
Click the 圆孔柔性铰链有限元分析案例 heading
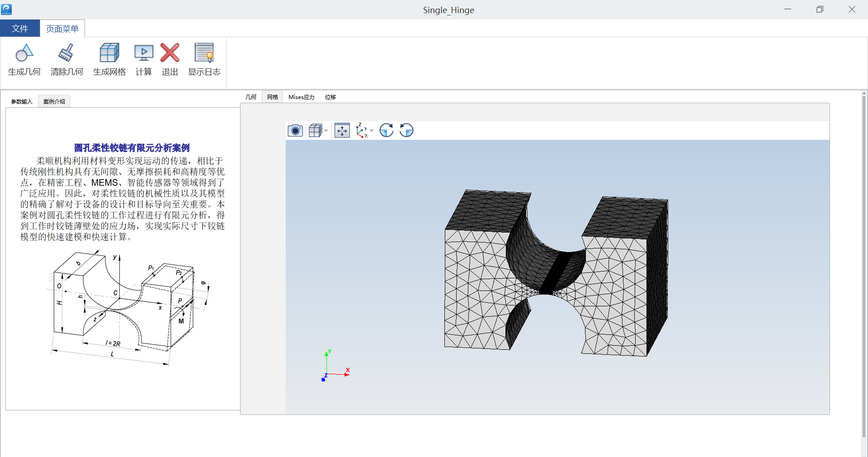(x=132, y=148)
